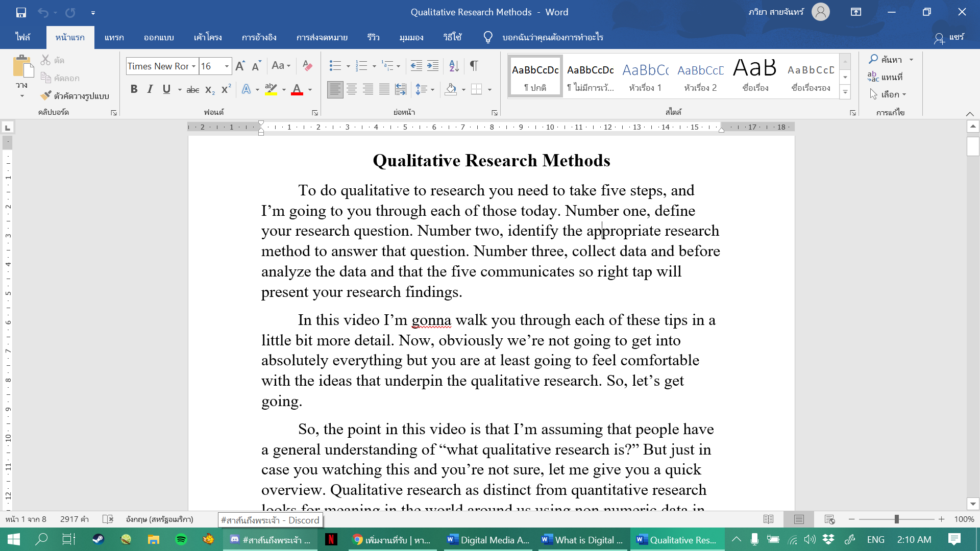Screen dimensions: 980x551
Task: Toggle Italic formatting
Action: pyautogui.click(x=150, y=89)
